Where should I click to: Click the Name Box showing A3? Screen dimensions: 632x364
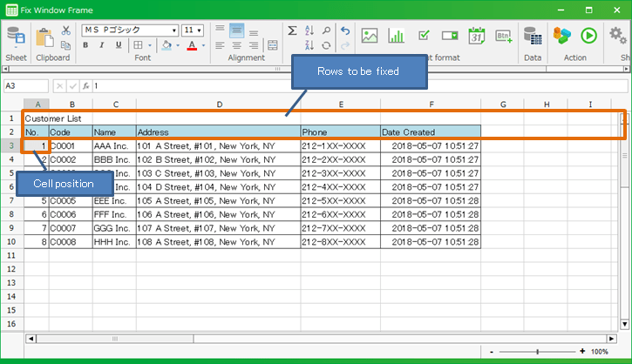point(26,86)
